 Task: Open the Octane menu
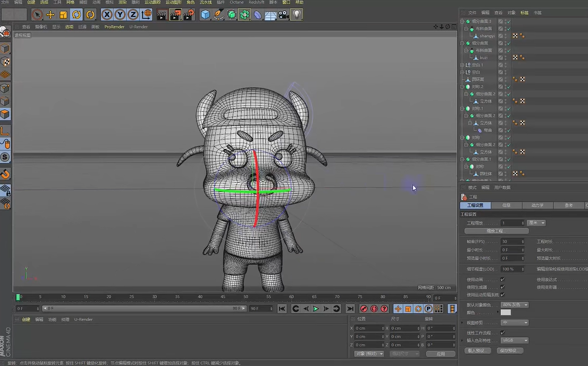236,2
